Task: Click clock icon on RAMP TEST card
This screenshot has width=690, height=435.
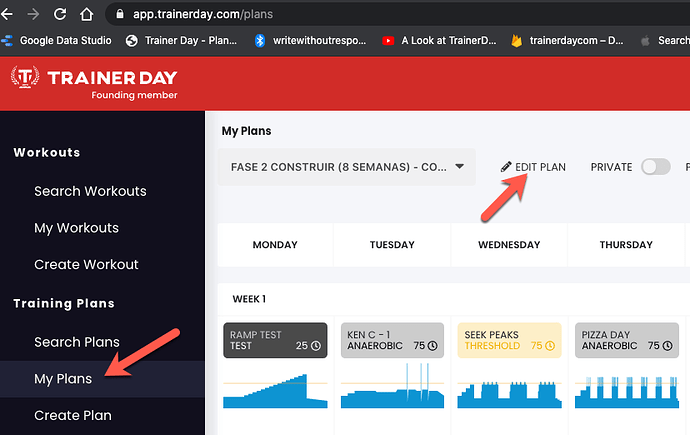Action: tap(316, 346)
